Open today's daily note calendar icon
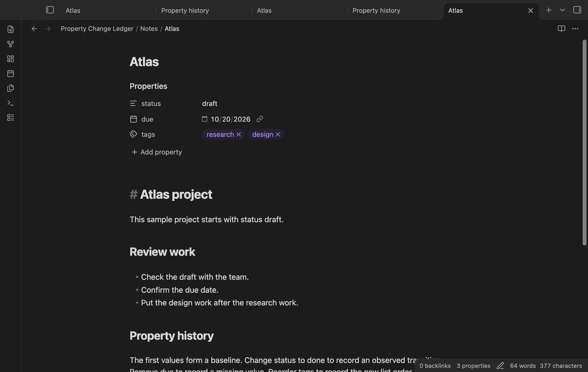The image size is (588, 372). 10,73
